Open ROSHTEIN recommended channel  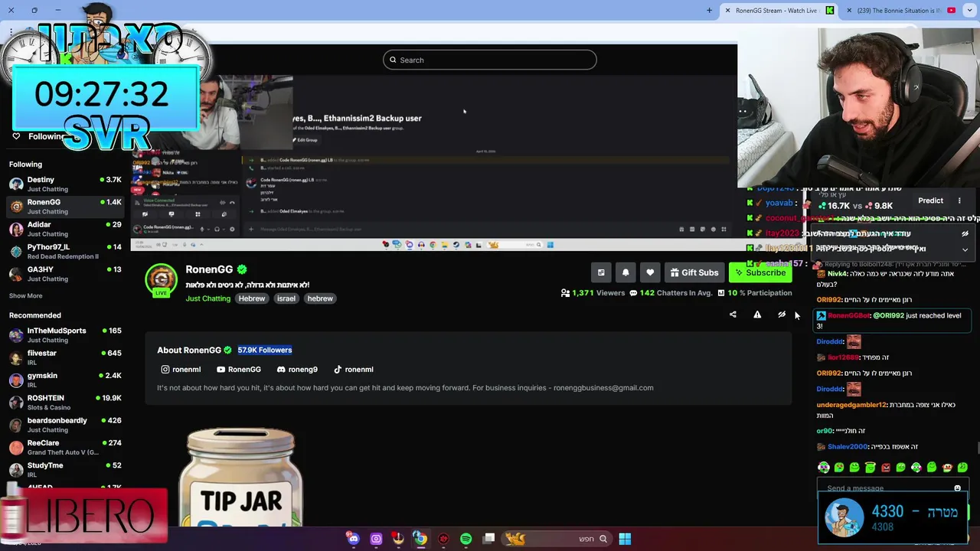pyautogui.click(x=65, y=403)
